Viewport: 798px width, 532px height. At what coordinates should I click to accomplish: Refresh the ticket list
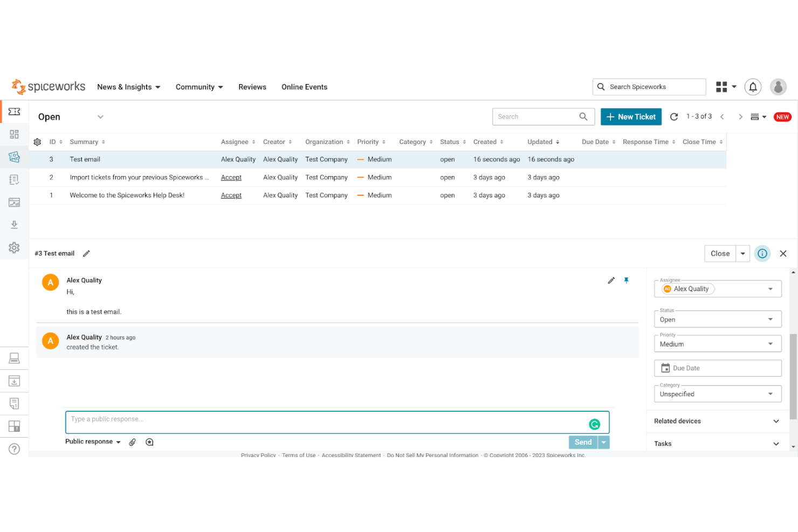pos(673,116)
